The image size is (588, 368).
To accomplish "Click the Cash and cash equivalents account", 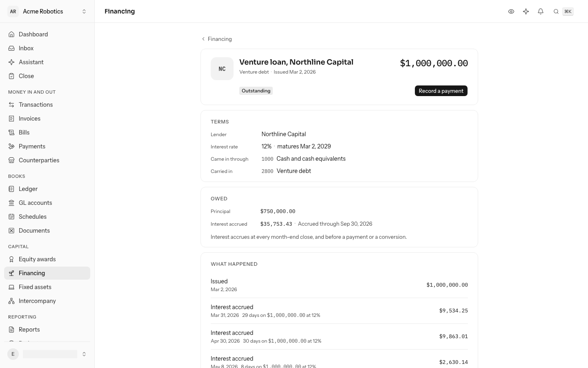I will coord(303,159).
